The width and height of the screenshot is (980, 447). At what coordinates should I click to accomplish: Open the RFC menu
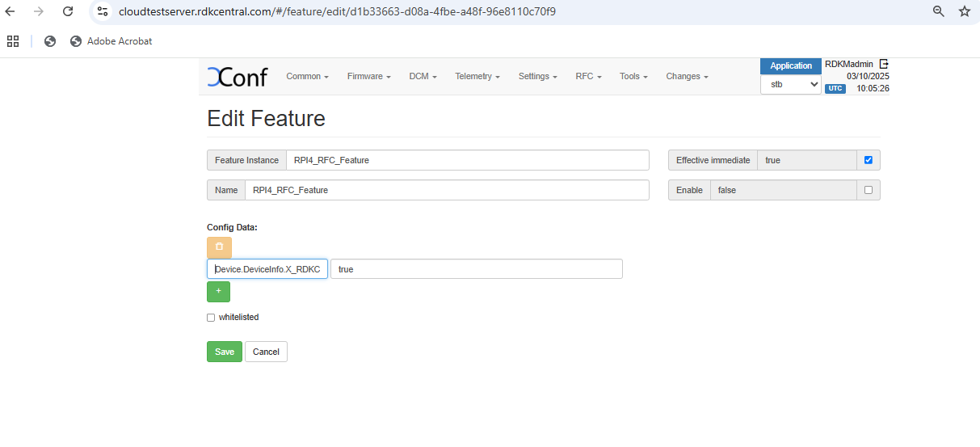coord(588,77)
